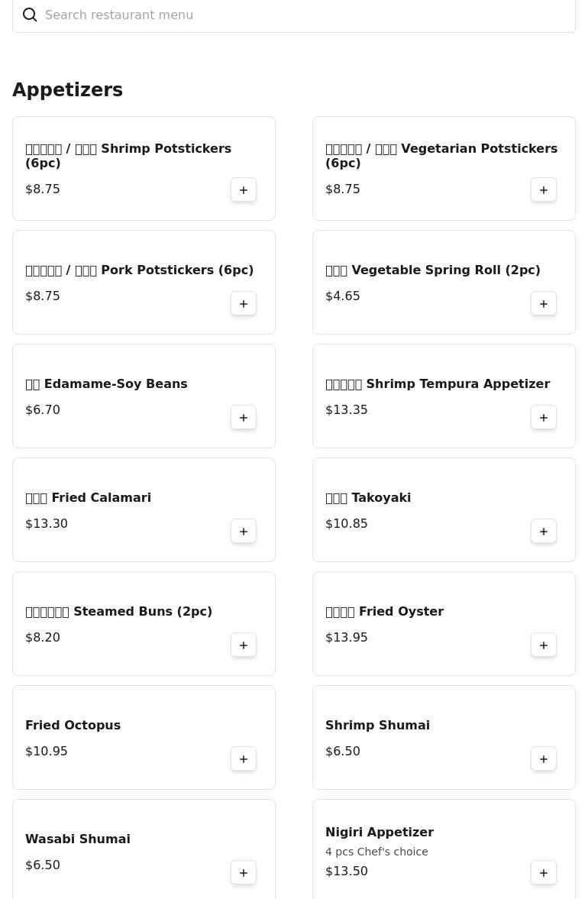Select the Nigiri Appetizer menu card
The image size is (588, 899).
444,849
